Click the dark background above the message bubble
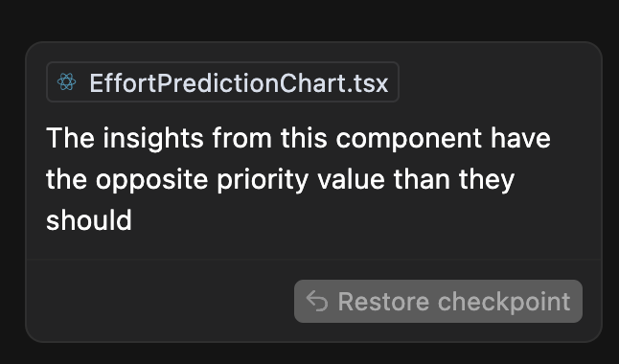 pyautogui.click(x=309, y=20)
